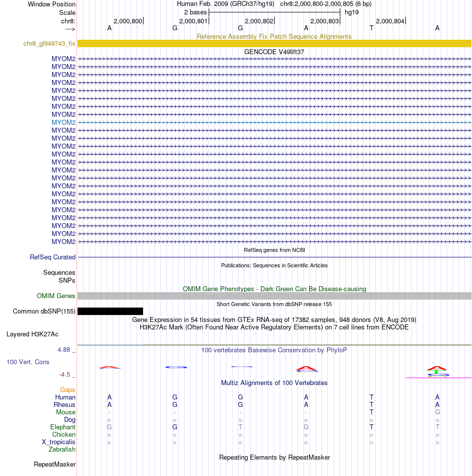
Task: Click the 4.88 upper conservation scale value
Action: pyautogui.click(x=64, y=350)
